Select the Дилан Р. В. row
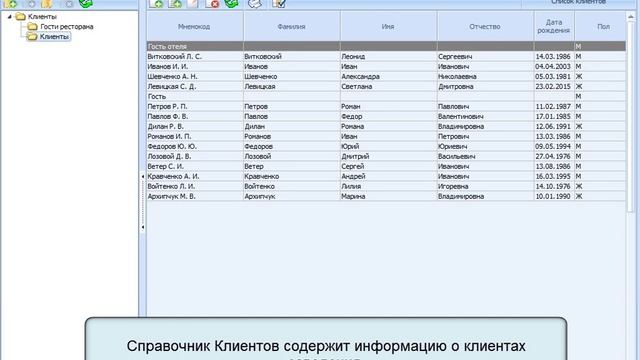Image resolution: width=640 pixels, height=360 pixels. [x=386, y=127]
